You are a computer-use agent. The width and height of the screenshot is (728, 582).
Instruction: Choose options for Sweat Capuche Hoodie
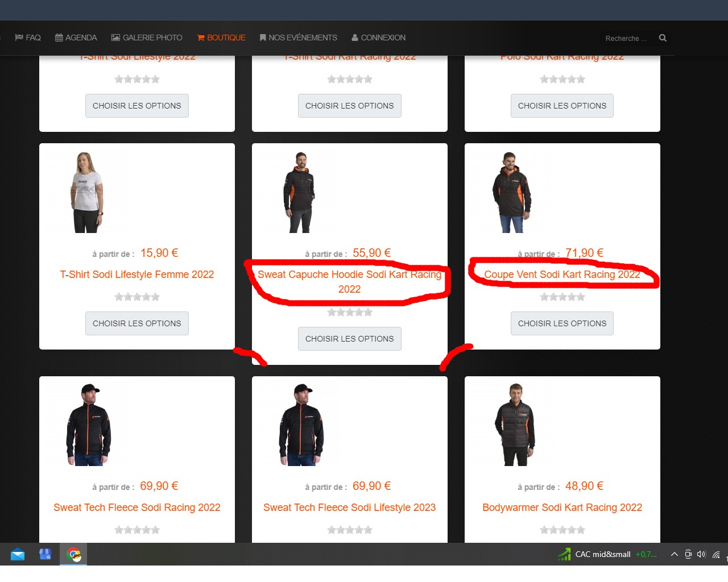350,339
